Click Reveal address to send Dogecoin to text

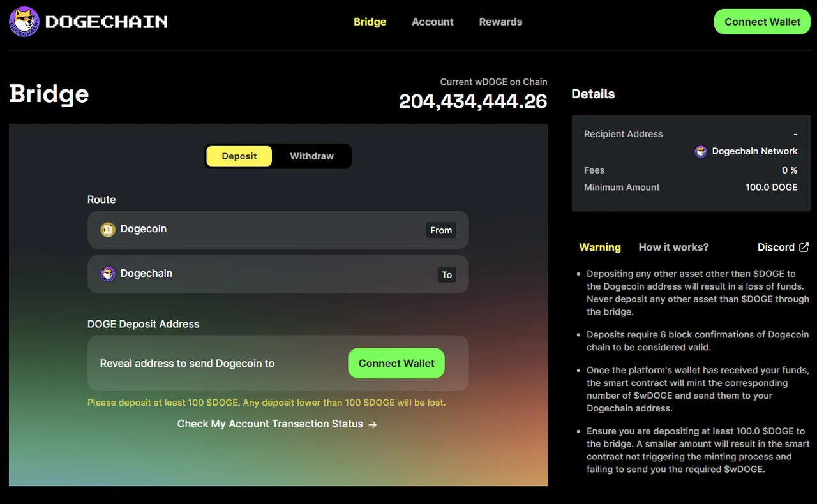(187, 364)
